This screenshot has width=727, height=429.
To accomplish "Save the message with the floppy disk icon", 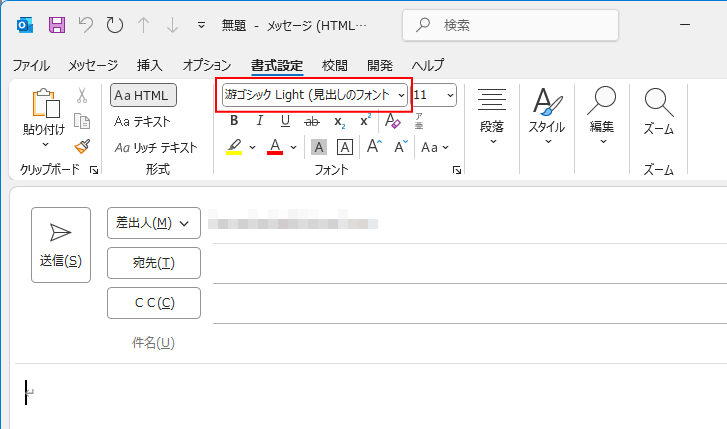I will pos(57,25).
